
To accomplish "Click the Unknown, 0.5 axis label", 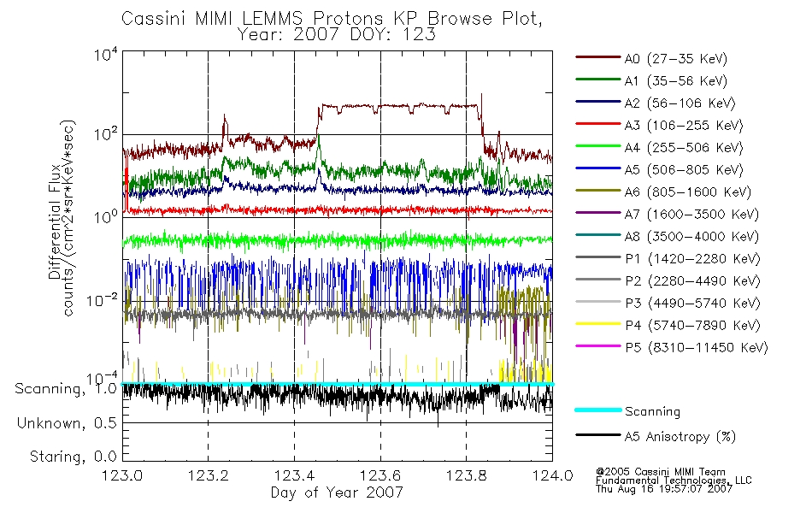I will click(x=67, y=423).
